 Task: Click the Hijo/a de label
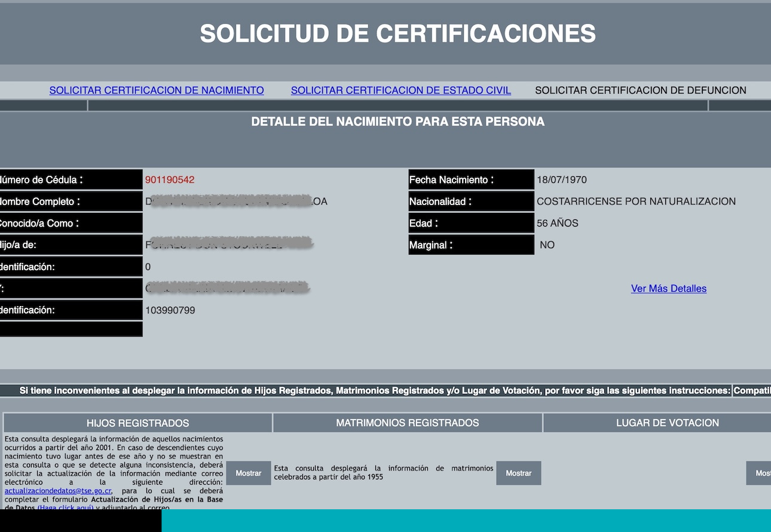pyautogui.click(x=71, y=244)
